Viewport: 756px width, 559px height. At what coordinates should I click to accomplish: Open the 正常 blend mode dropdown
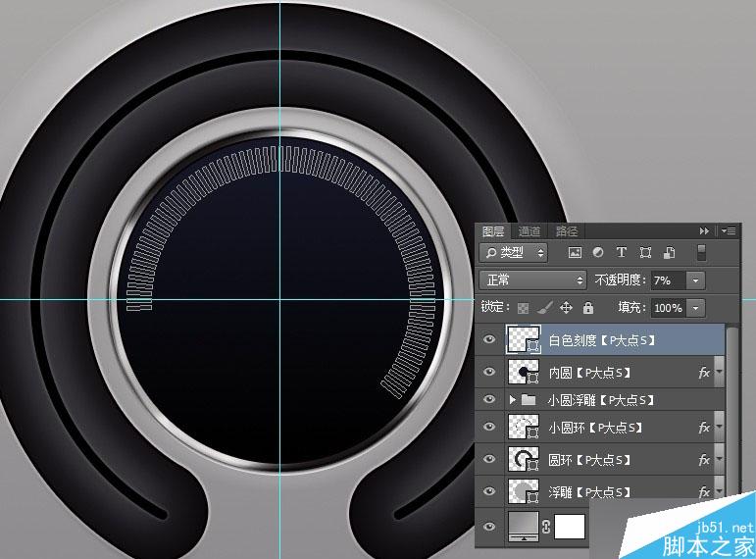tap(533, 280)
